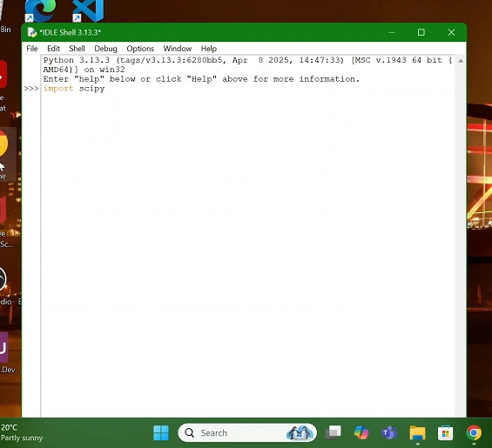Open Microsoft Store from taskbar
Screen dimensions: 492x448
click(445, 432)
